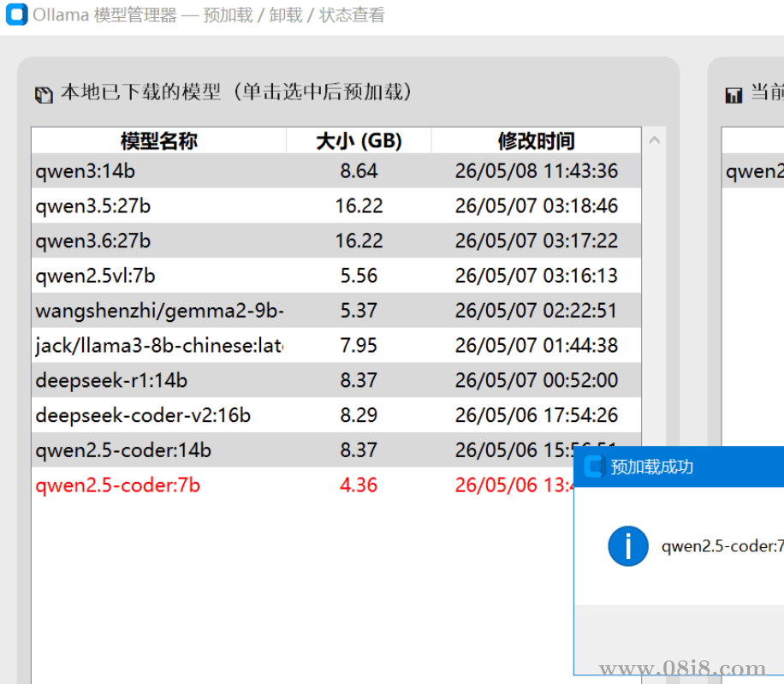784x684 pixels.
Task: Select the deepseek-coder-v2:16b model row
Action: 336,415
